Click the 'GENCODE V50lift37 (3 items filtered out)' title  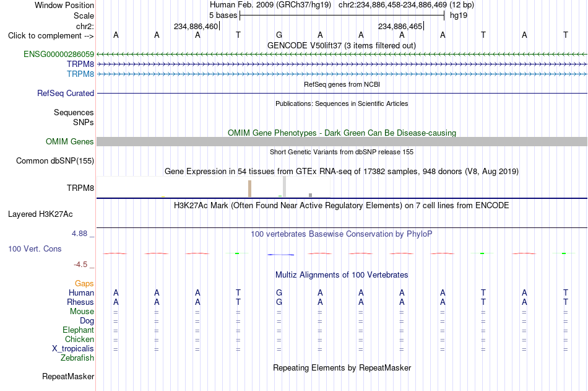point(341,45)
